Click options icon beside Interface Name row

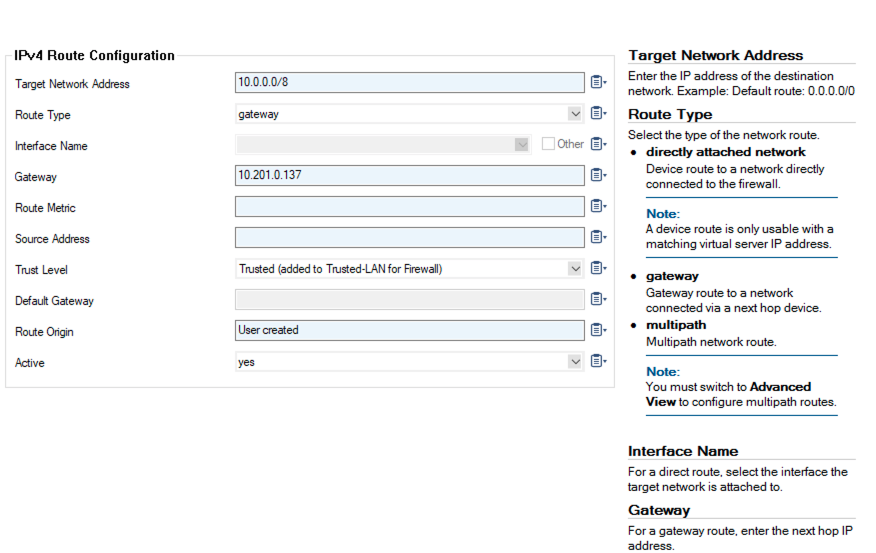click(598, 145)
